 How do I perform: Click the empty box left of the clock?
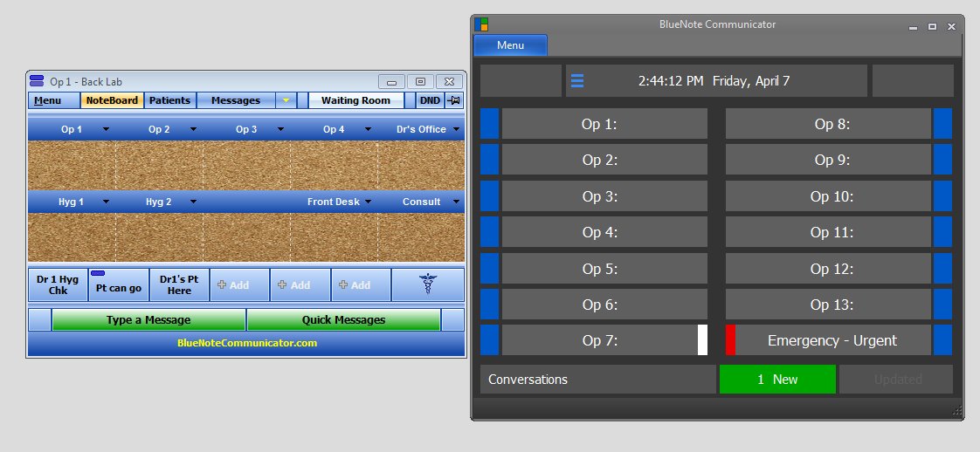click(521, 80)
